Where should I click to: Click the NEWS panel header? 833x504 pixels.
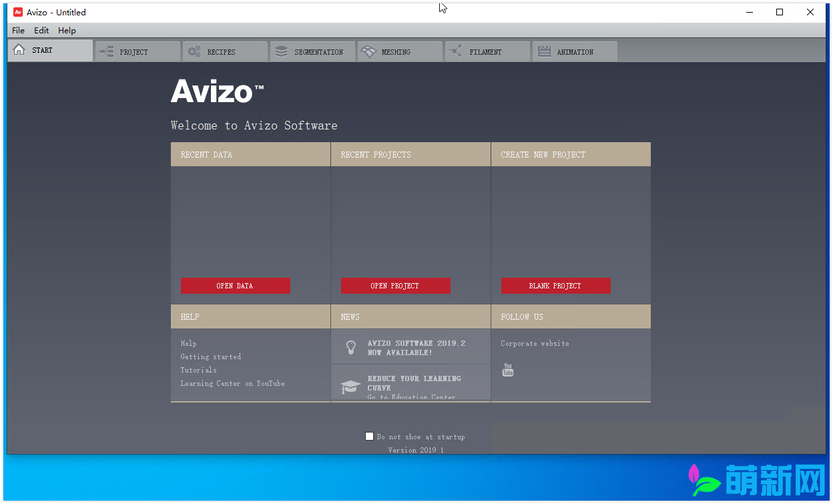(410, 316)
